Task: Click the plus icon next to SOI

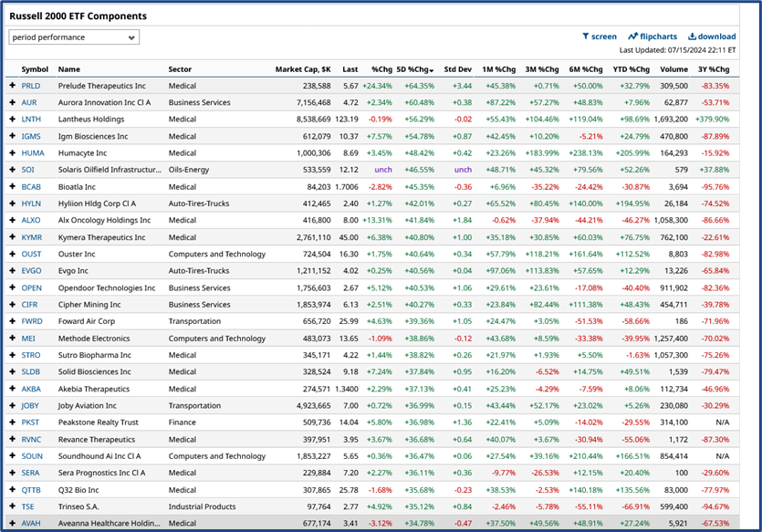Action: [x=11, y=170]
